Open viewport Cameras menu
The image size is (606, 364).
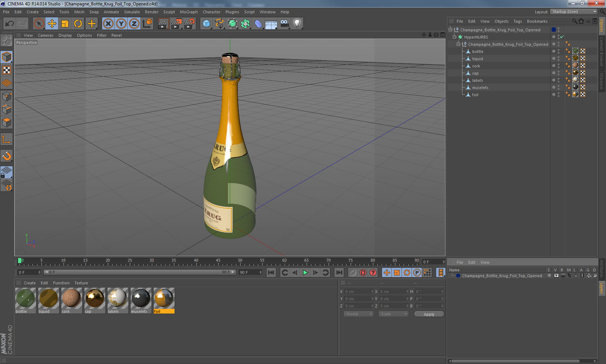45,35
